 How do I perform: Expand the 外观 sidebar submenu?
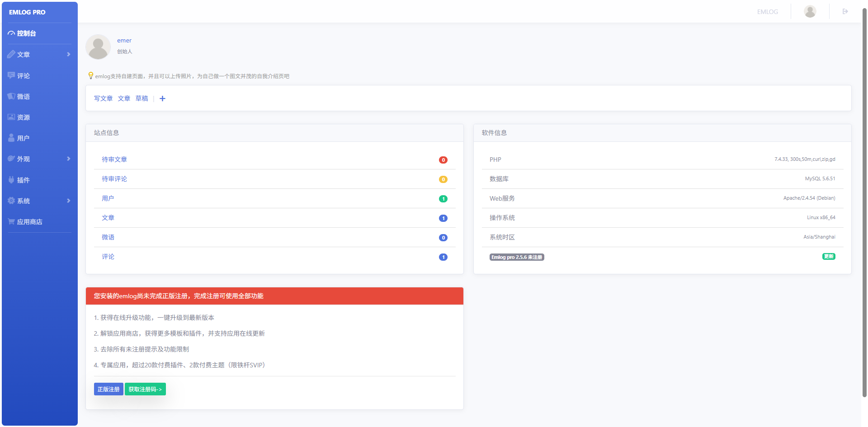click(39, 159)
